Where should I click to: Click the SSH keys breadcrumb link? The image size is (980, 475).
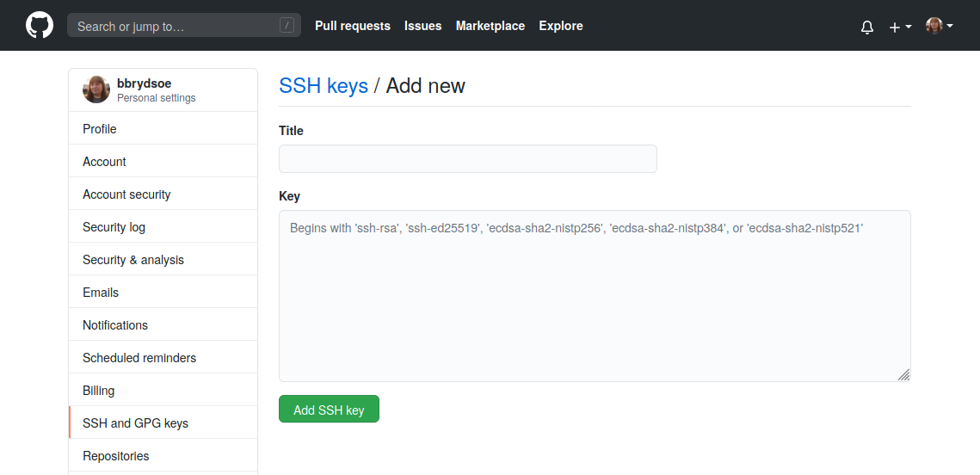324,86
